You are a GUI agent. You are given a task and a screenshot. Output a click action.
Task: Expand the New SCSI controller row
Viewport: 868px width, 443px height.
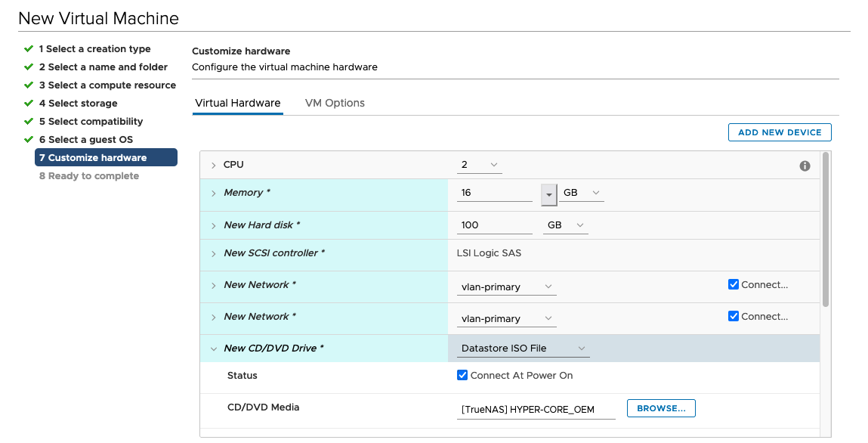[x=214, y=253]
